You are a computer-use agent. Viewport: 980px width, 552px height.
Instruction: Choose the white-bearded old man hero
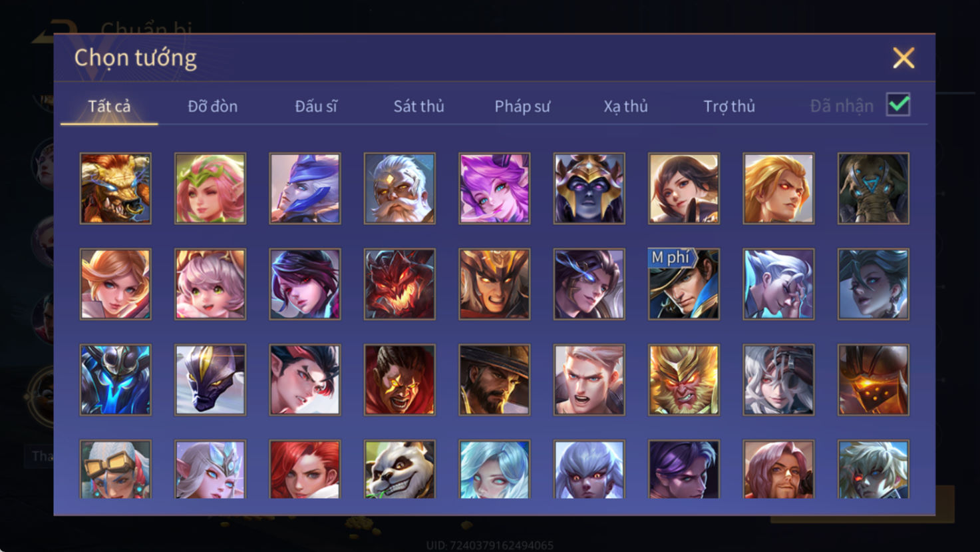(400, 188)
